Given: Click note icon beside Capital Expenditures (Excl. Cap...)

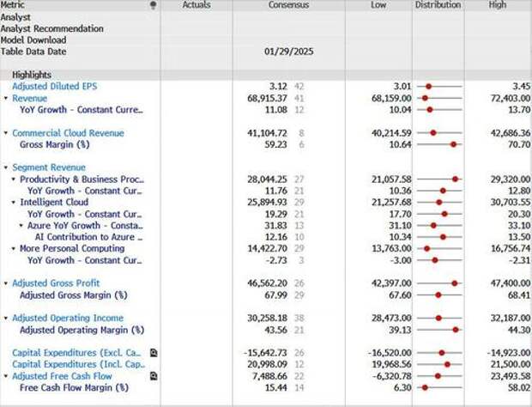Looking at the screenshot, I should [153, 353].
